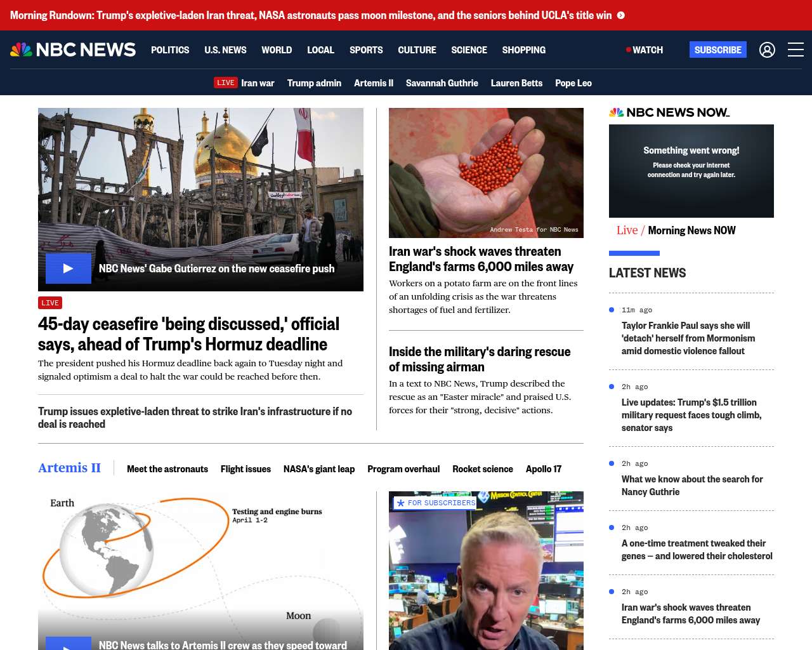The width and height of the screenshot is (812, 650).
Task: Open the U.S. News section
Action: pos(225,50)
